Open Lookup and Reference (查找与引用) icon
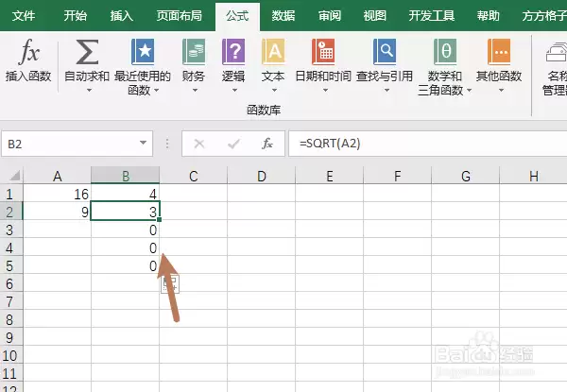Screen dimensions: 567x392 click(385, 52)
